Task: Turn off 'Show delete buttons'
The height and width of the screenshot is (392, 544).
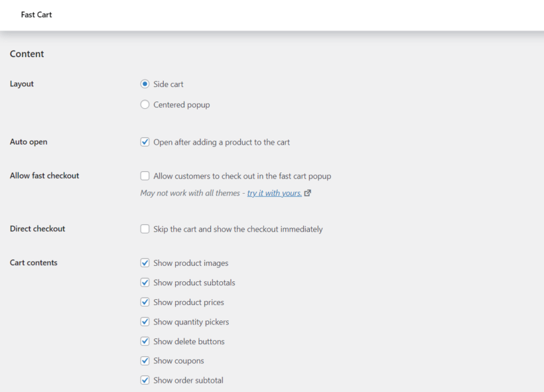Action: coord(145,341)
